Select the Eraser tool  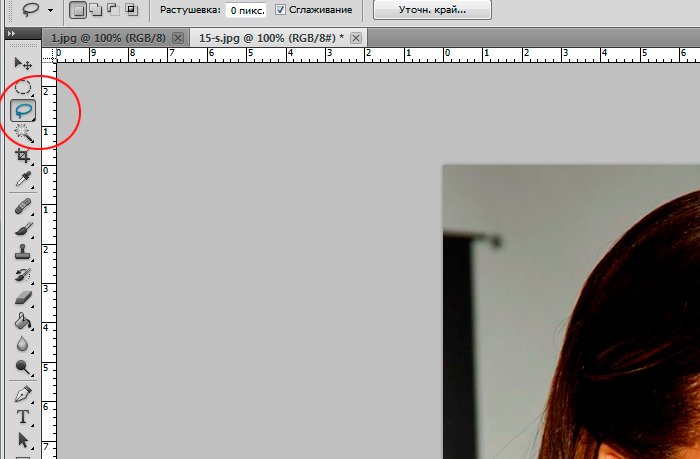(x=23, y=298)
